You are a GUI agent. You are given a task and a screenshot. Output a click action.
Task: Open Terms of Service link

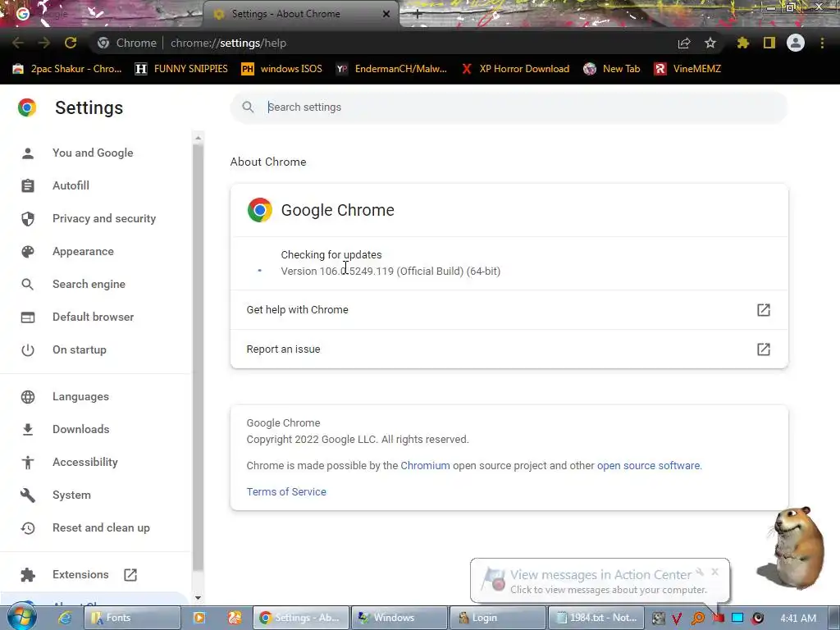(286, 492)
